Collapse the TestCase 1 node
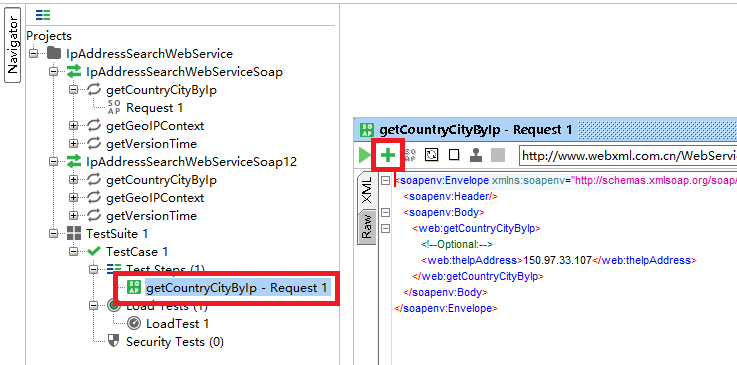Image resolution: width=737 pixels, height=365 pixels. click(73, 251)
